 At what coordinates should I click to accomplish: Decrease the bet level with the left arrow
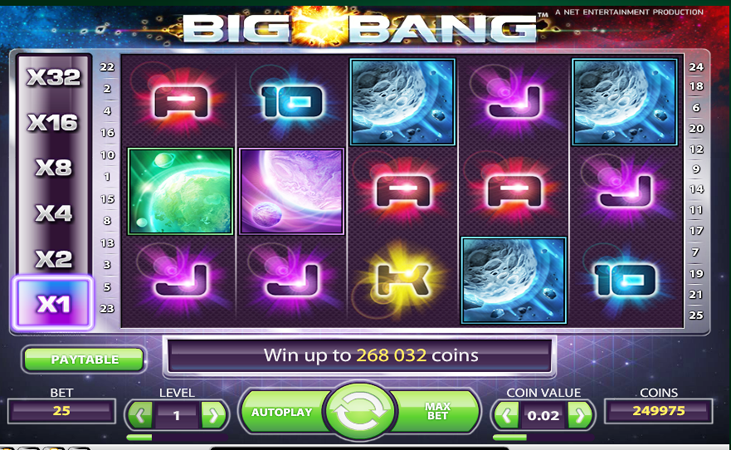click(140, 415)
